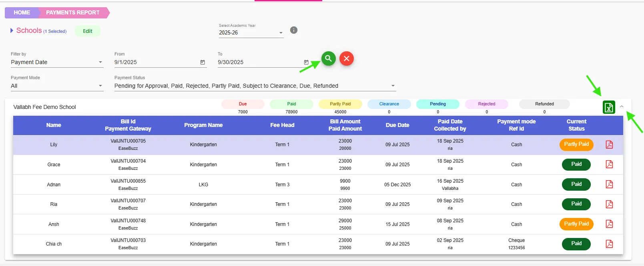Click the Partly Paid status for Lily
This screenshot has height=266, width=644.
[x=576, y=144]
